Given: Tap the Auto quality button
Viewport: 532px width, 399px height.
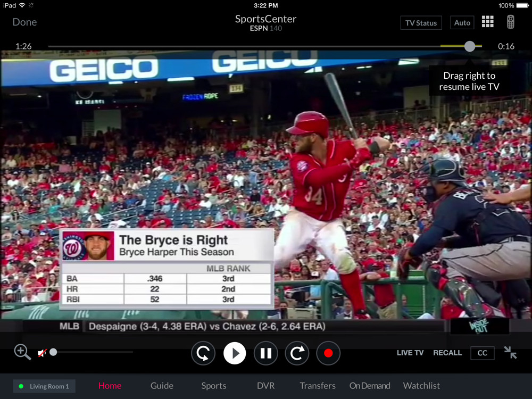Looking at the screenshot, I should [462, 23].
